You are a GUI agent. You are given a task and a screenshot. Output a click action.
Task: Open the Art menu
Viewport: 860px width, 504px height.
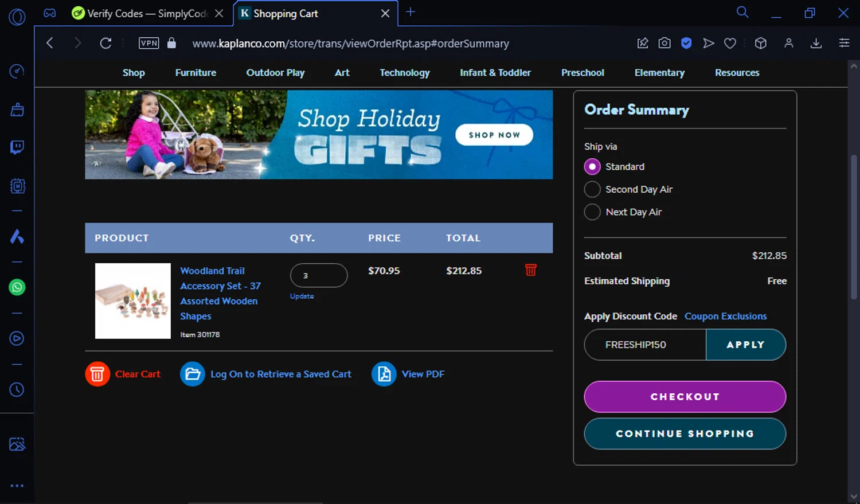[342, 73]
